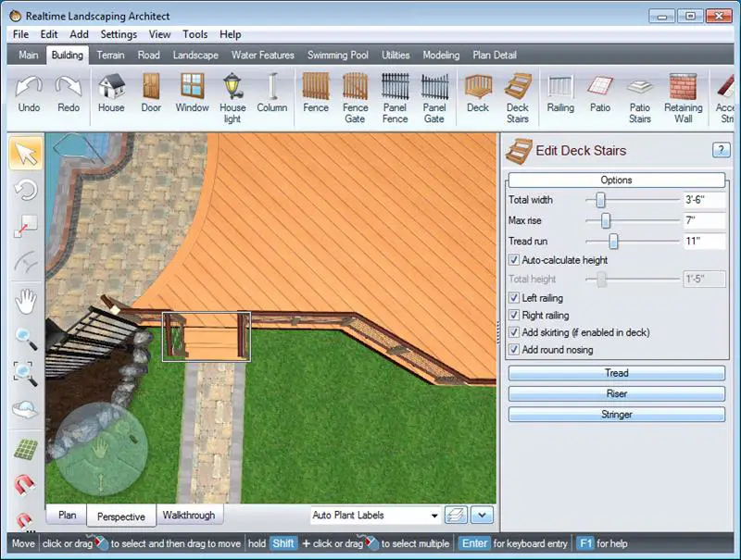Select the Fence tool
Viewport: 741px width, 560px height.
pyautogui.click(x=316, y=94)
